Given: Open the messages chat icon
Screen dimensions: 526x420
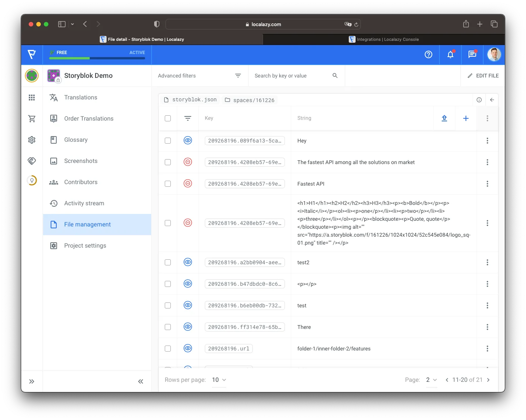Looking at the screenshot, I should point(472,54).
